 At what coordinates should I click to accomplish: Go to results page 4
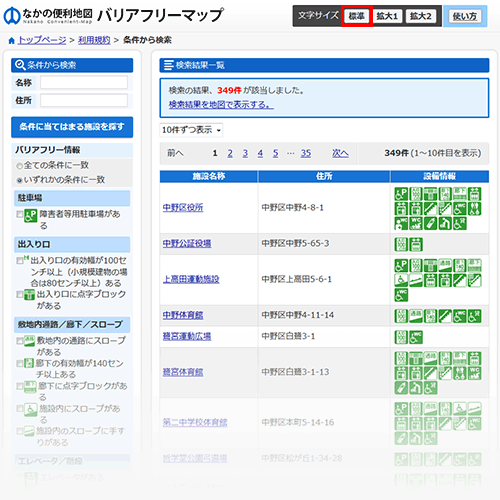click(260, 153)
